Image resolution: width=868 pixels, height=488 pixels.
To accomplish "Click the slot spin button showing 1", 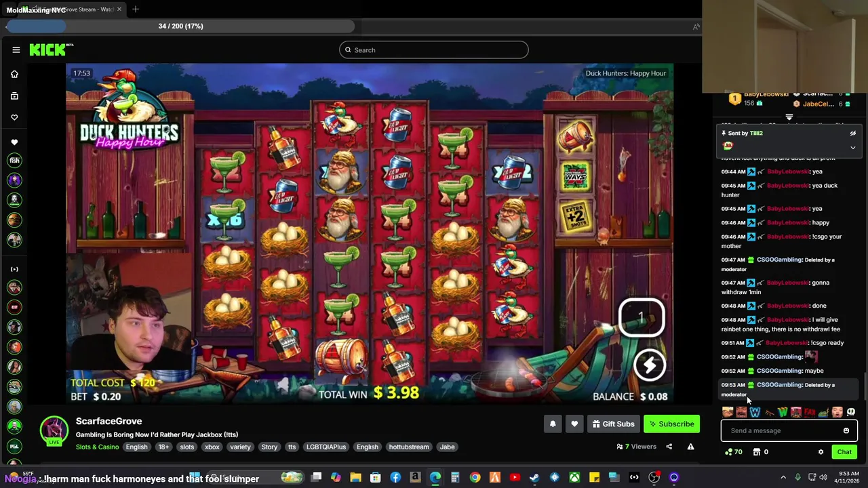I will click(641, 317).
